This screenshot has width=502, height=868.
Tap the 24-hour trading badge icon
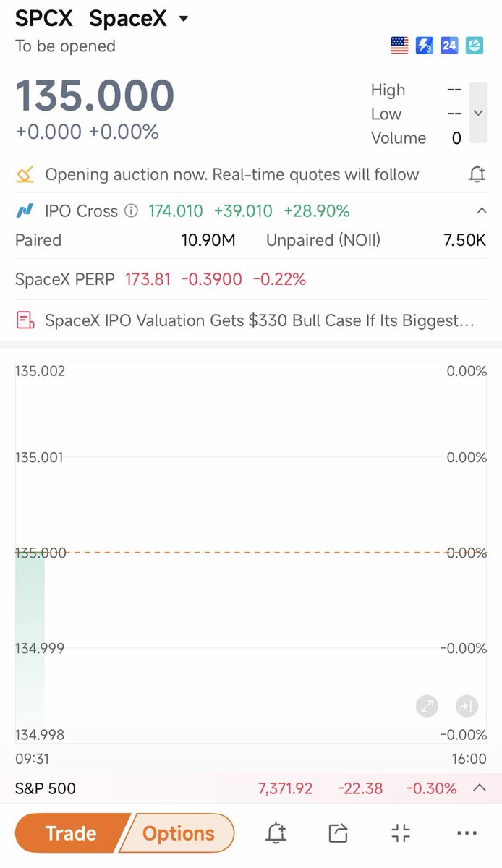[x=450, y=46]
